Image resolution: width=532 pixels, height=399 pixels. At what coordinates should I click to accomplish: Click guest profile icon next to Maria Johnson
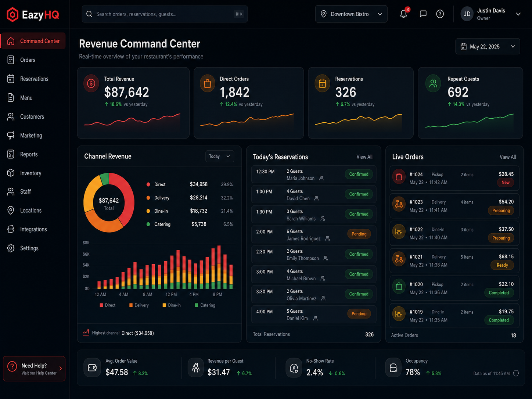click(x=321, y=178)
